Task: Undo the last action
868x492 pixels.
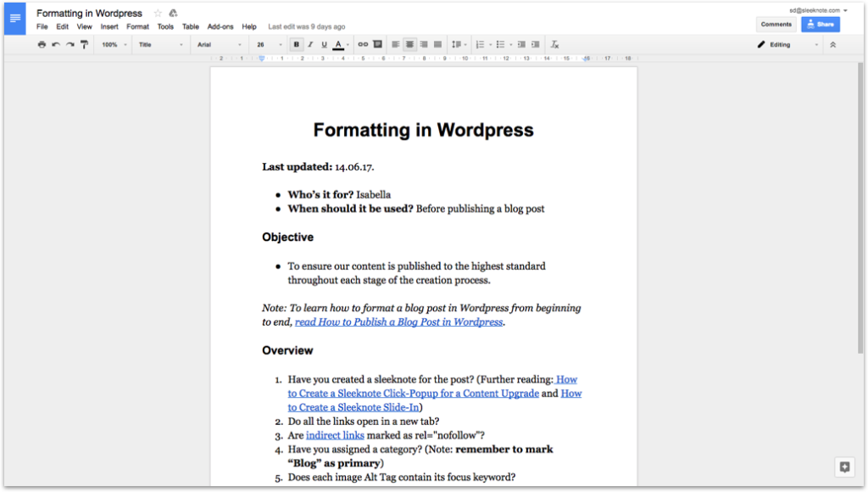Action: pos(56,44)
